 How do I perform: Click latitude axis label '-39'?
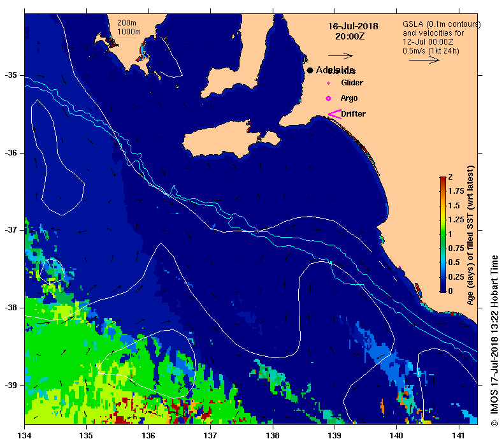(11, 385)
